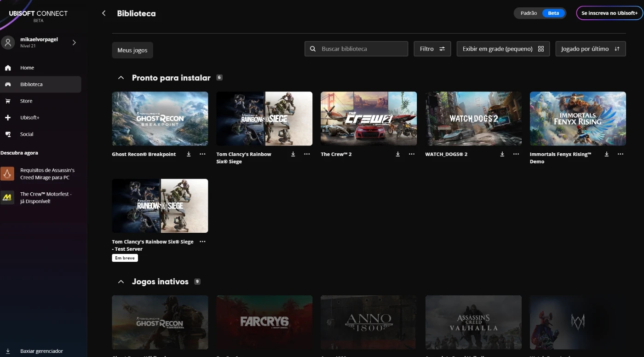
Task: Click the Em breve badge
Action: [125, 258]
